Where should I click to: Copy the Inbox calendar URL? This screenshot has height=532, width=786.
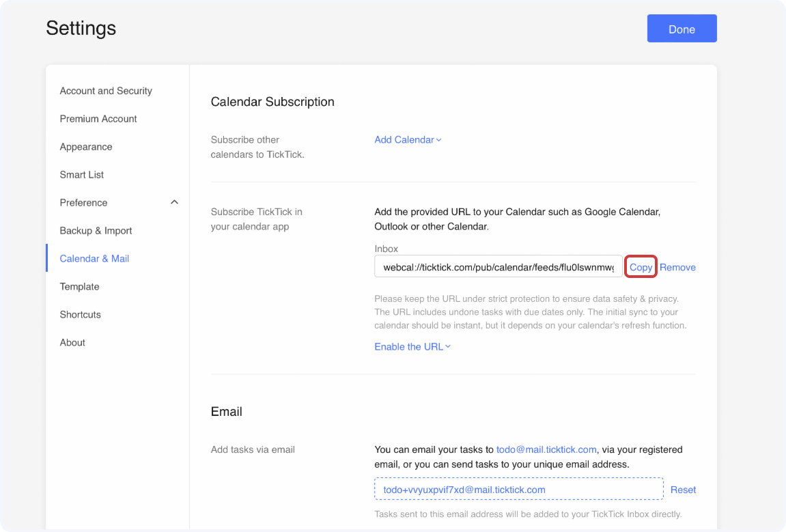coord(641,267)
